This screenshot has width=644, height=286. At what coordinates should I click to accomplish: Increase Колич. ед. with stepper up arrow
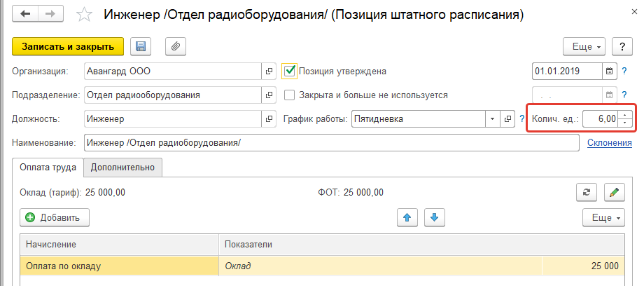click(626, 115)
